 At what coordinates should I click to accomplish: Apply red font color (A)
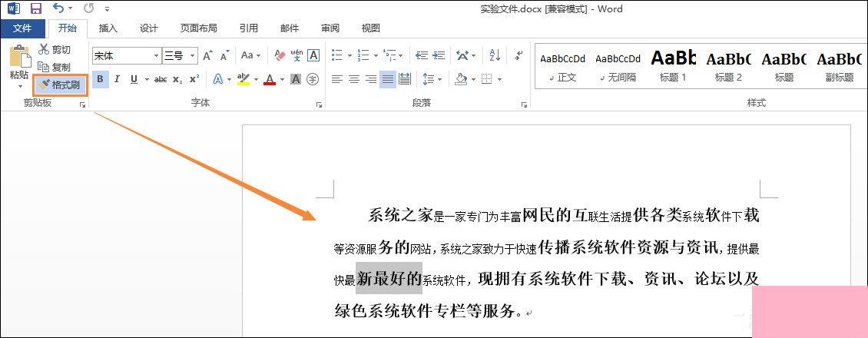pyautogui.click(x=270, y=80)
